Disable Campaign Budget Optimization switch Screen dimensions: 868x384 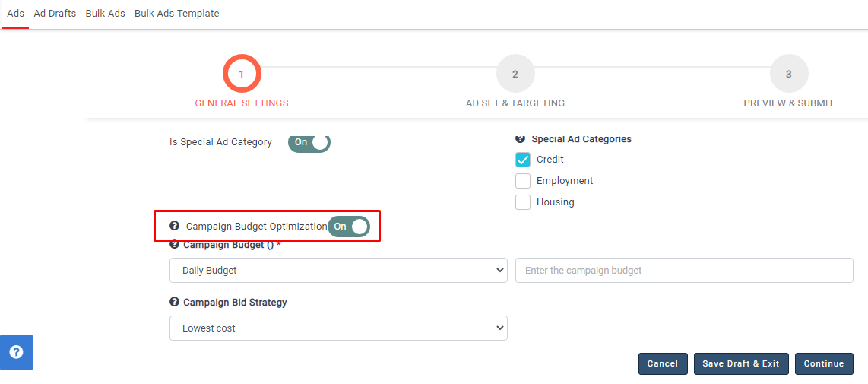click(349, 227)
